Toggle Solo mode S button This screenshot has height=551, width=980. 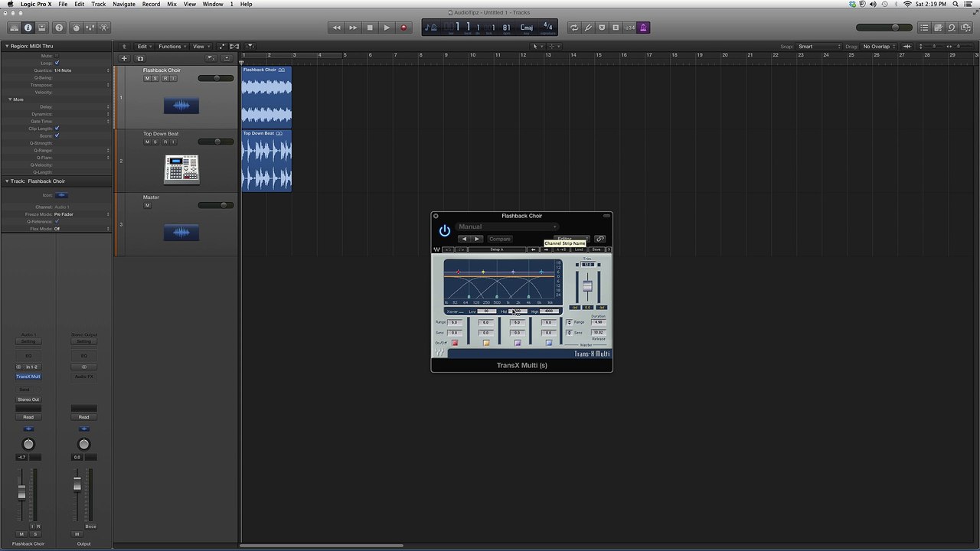click(x=616, y=28)
